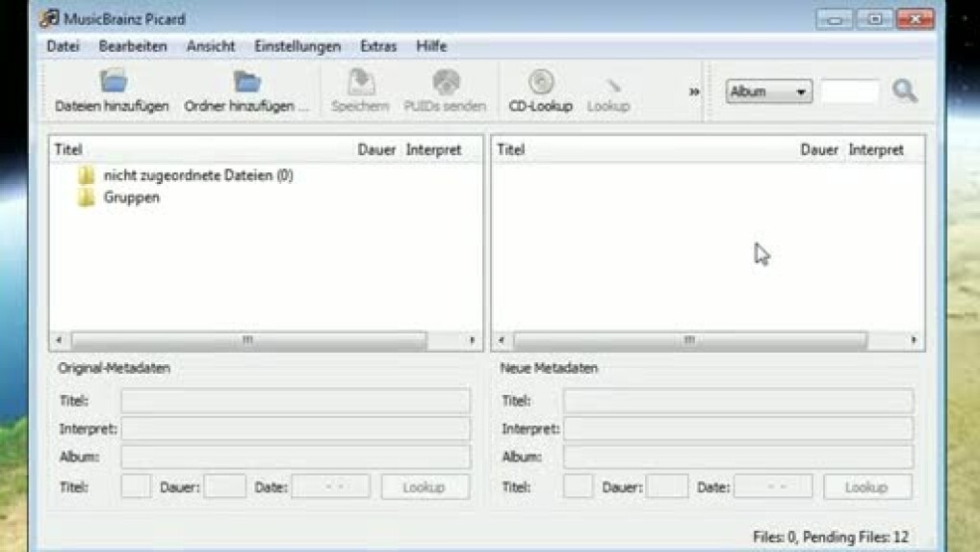This screenshot has width=980, height=552.
Task: Open the Extras menu
Action: pyautogui.click(x=377, y=46)
